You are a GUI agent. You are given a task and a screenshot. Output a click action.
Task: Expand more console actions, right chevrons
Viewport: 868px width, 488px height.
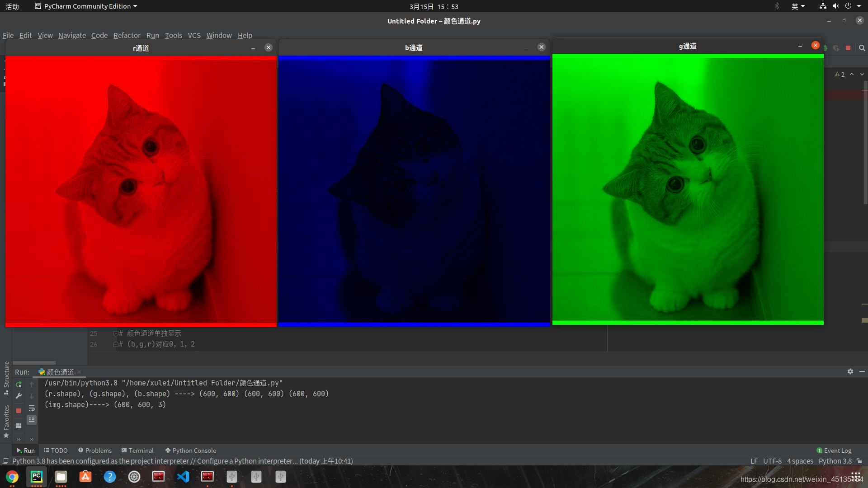(x=32, y=439)
